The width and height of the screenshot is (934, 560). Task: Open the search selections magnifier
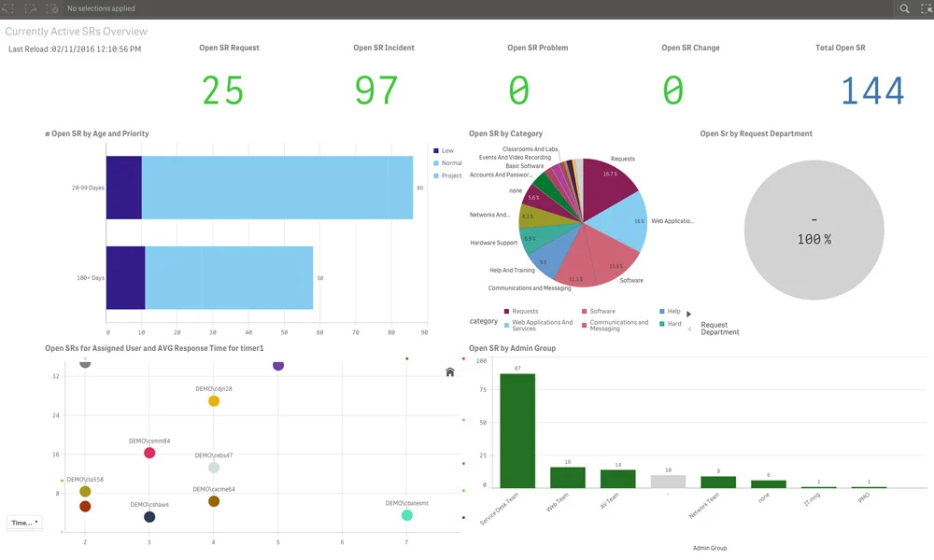coord(904,8)
